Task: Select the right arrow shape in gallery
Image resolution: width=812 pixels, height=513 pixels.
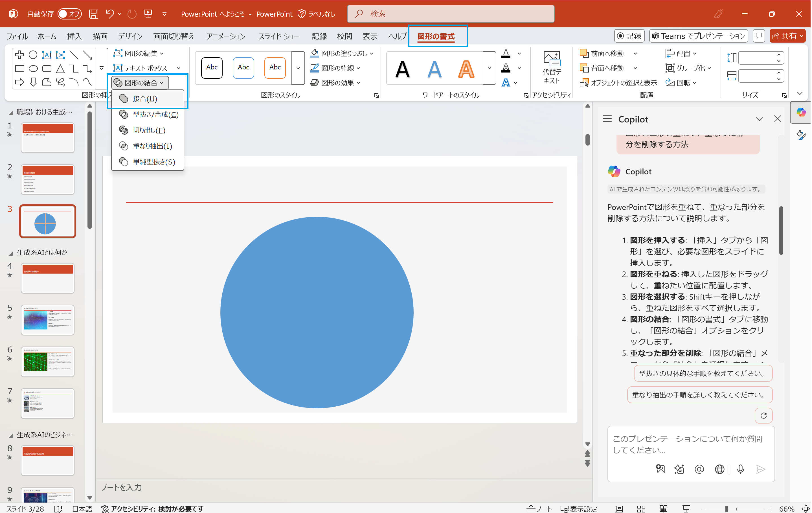Action: [x=19, y=82]
